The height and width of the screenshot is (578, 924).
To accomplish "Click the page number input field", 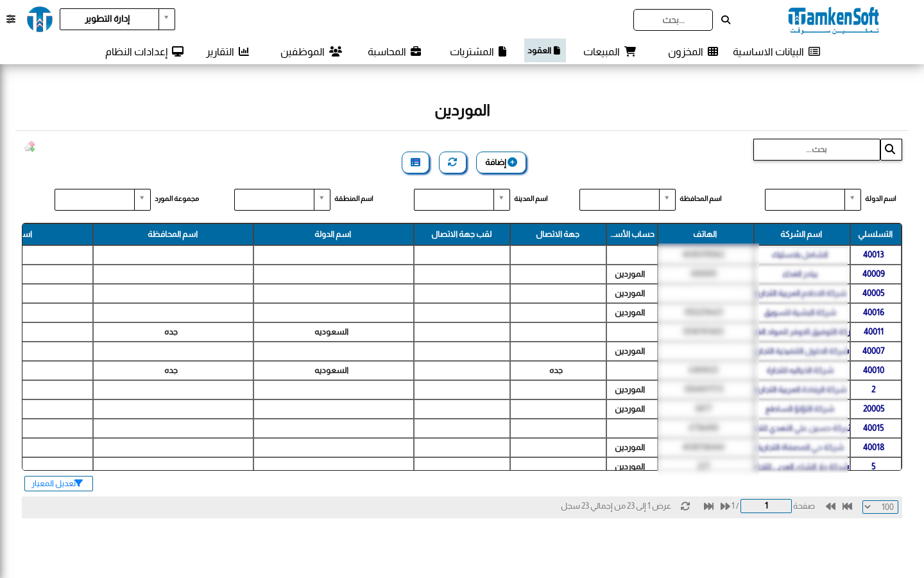I will point(766,506).
